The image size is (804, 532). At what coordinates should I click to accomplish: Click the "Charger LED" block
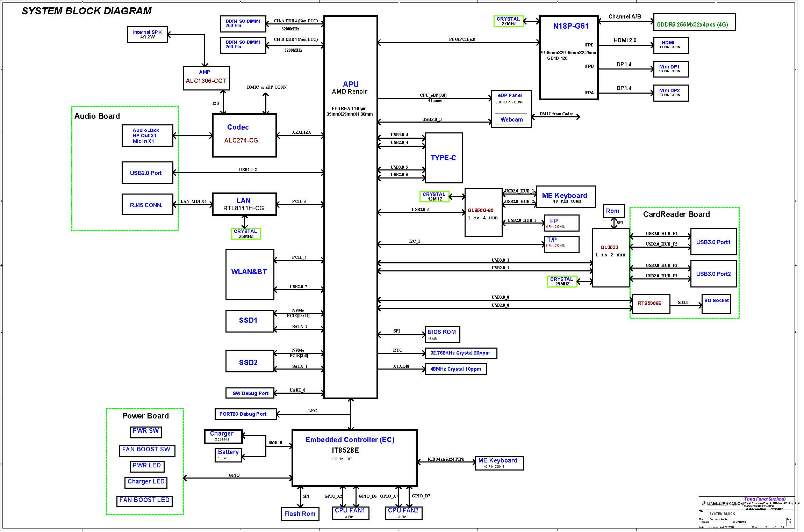pyautogui.click(x=146, y=482)
